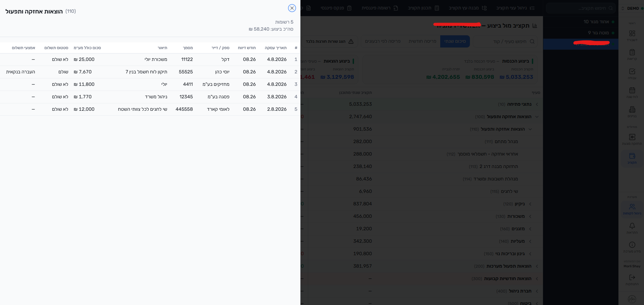Click the תיקון לוח חשמל בנין 7 description
The image size is (644, 305).
pyautogui.click(x=146, y=72)
